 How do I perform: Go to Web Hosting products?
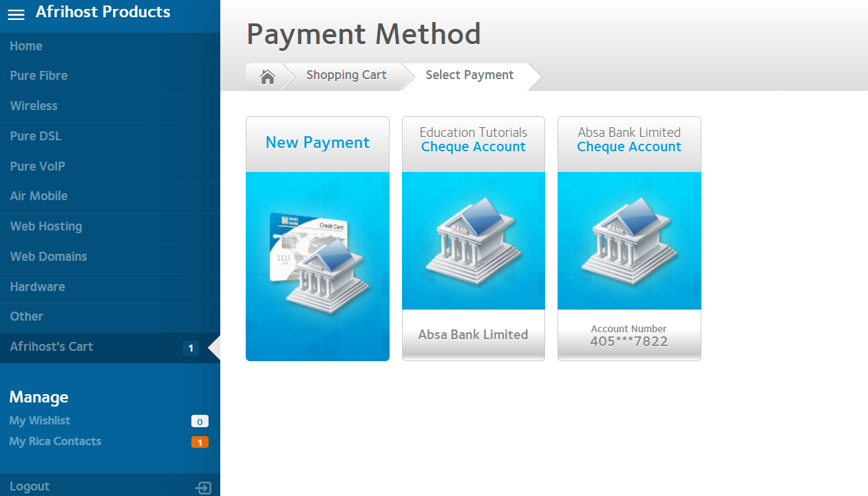[x=45, y=226]
